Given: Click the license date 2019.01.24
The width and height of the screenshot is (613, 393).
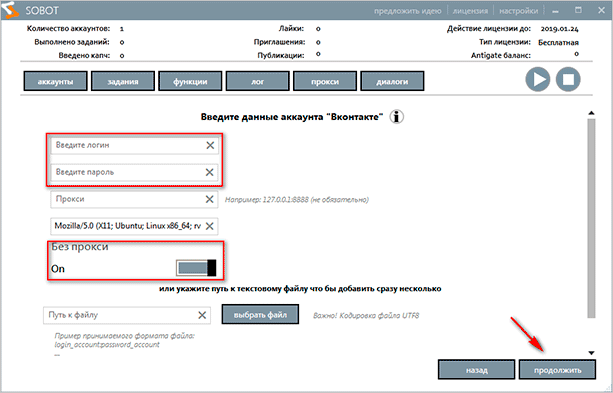Looking at the screenshot, I should coord(559,29).
